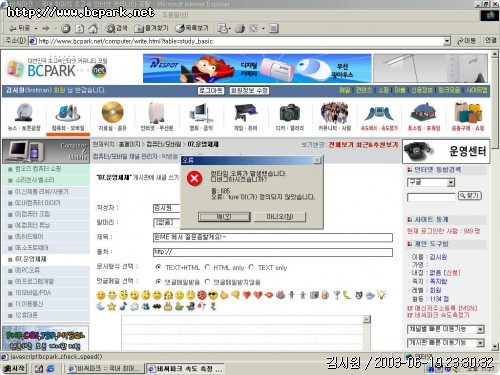Insert the crescent moon emoticon
This screenshot has height=375, width=500.
(101, 306)
